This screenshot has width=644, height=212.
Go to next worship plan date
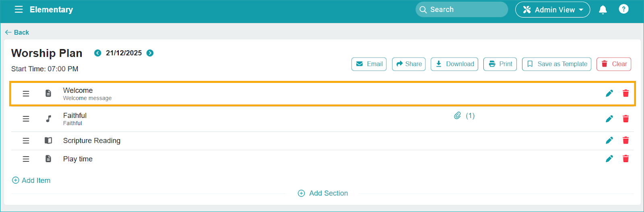click(x=150, y=53)
